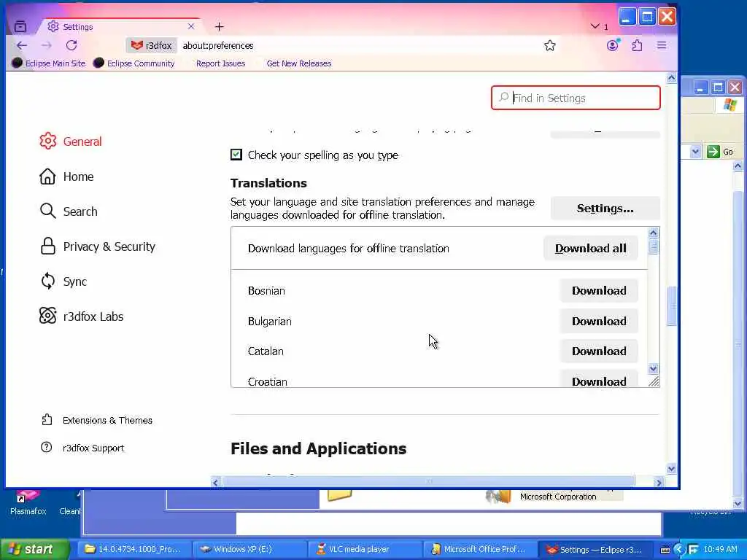The image size is (747, 560).
Task: Bookmark the page with the star icon
Action: coord(550,45)
